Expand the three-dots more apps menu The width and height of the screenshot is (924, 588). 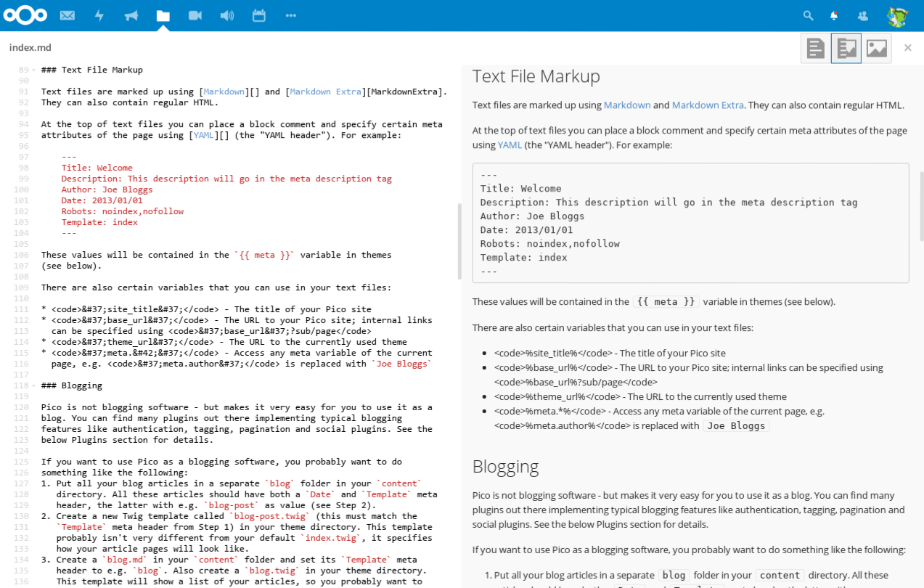(291, 15)
